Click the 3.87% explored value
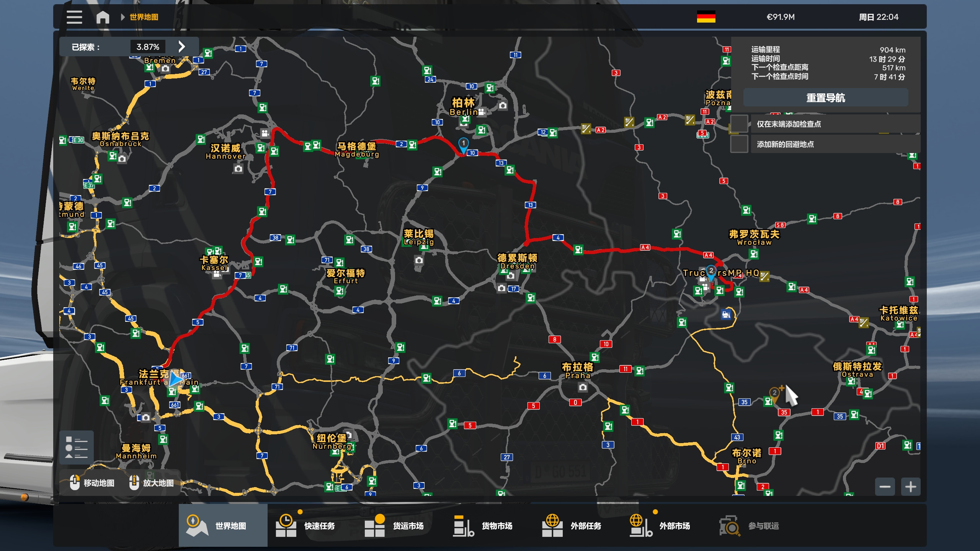 click(148, 47)
